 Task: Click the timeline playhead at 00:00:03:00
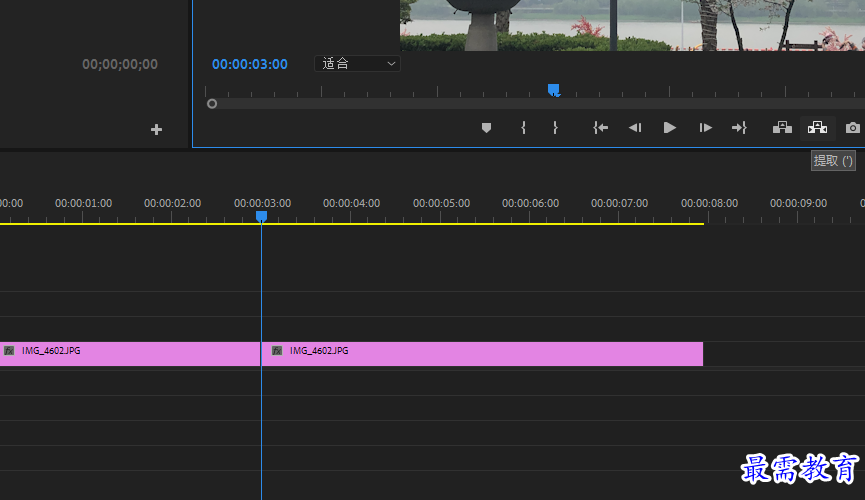click(x=261, y=216)
